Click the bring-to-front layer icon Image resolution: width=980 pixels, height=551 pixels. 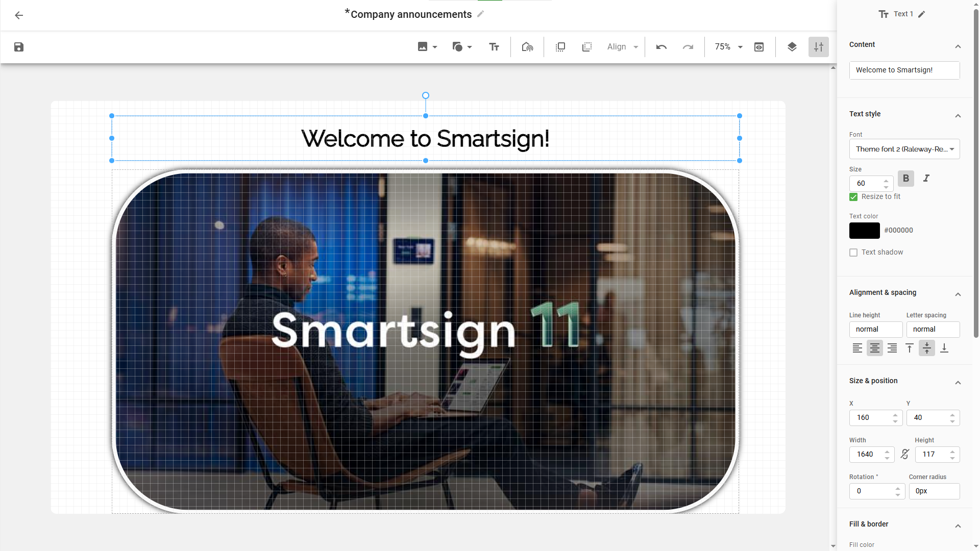(560, 47)
